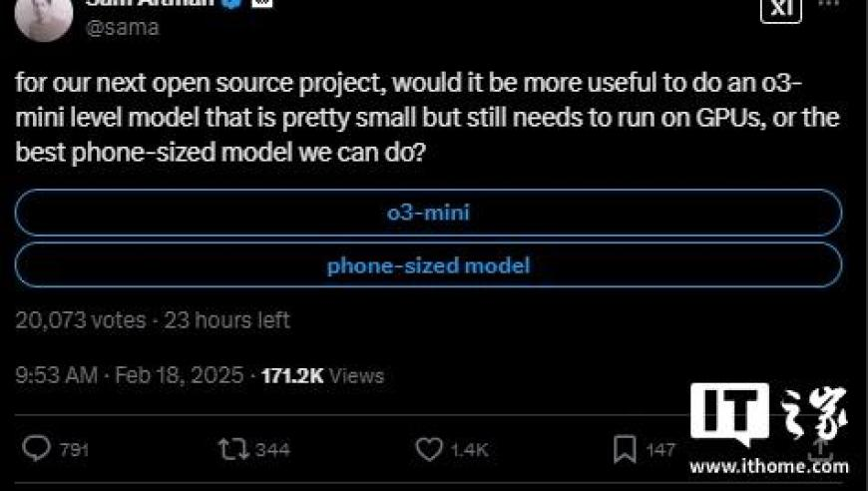The width and height of the screenshot is (868, 491).
Task: Click the www.ithome.com watermark
Action: [x=769, y=466]
